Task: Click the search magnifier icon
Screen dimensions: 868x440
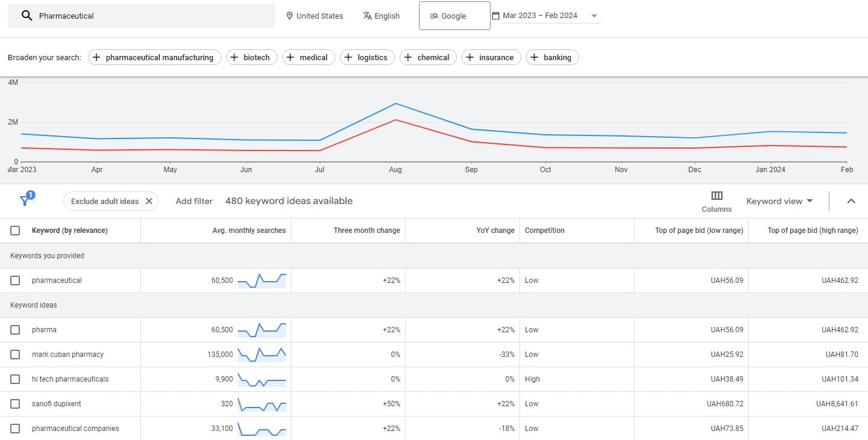Action: [x=26, y=16]
